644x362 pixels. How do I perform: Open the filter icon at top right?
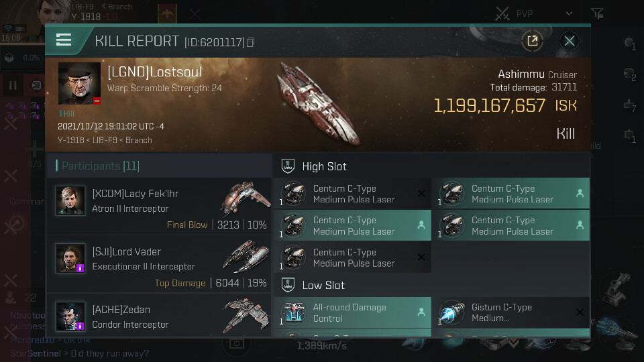(598, 13)
